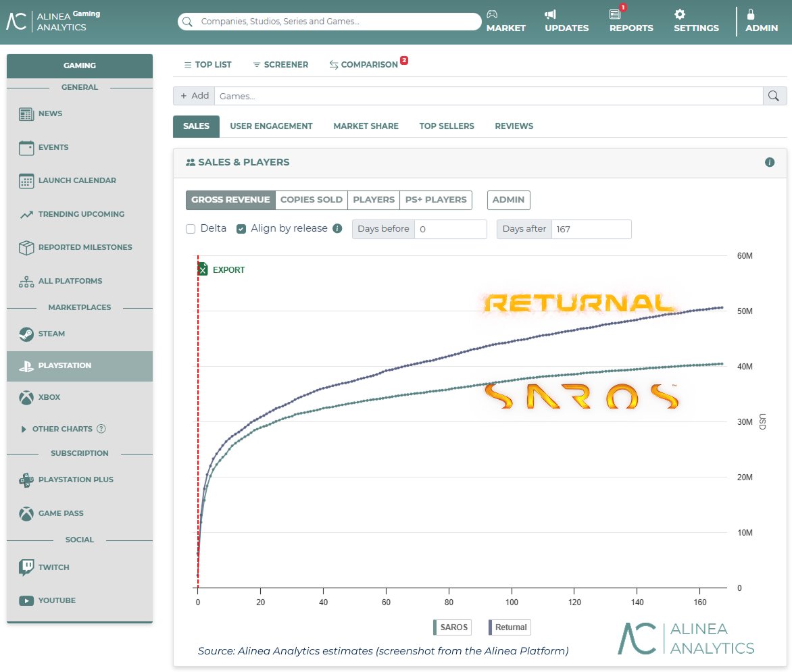Switch to the Market Share tab
The image size is (792, 672).
click(x=366, y=126)
